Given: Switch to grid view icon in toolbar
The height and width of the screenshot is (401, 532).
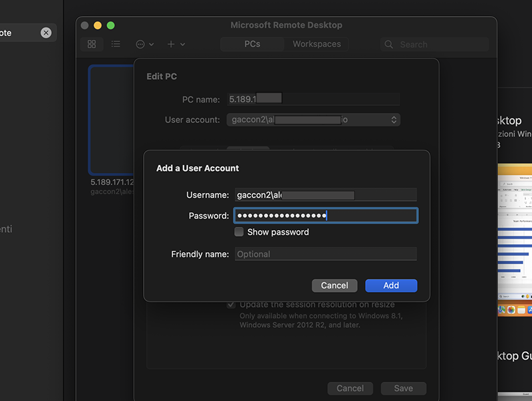Looking at the screenshot, I should coord(92,44).
